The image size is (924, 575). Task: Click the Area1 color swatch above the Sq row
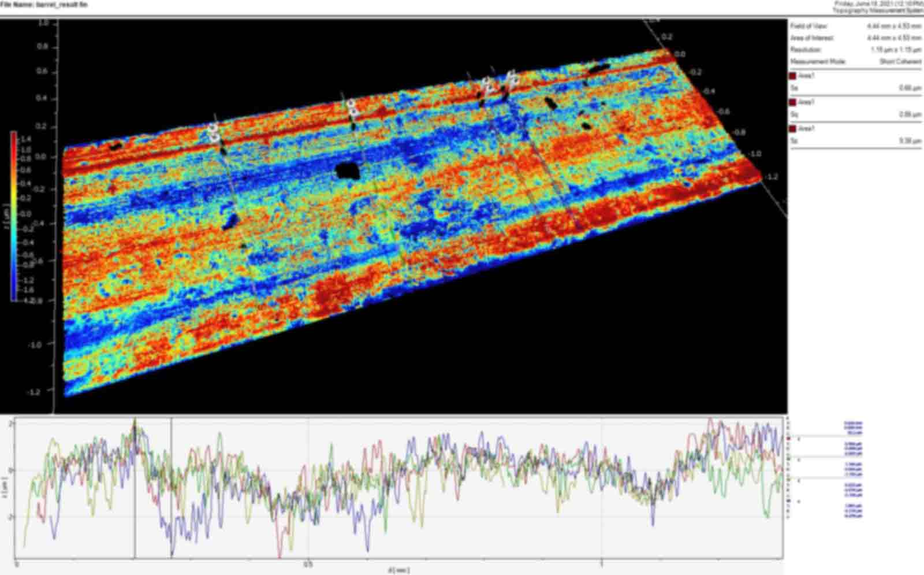tap(793, 102)
